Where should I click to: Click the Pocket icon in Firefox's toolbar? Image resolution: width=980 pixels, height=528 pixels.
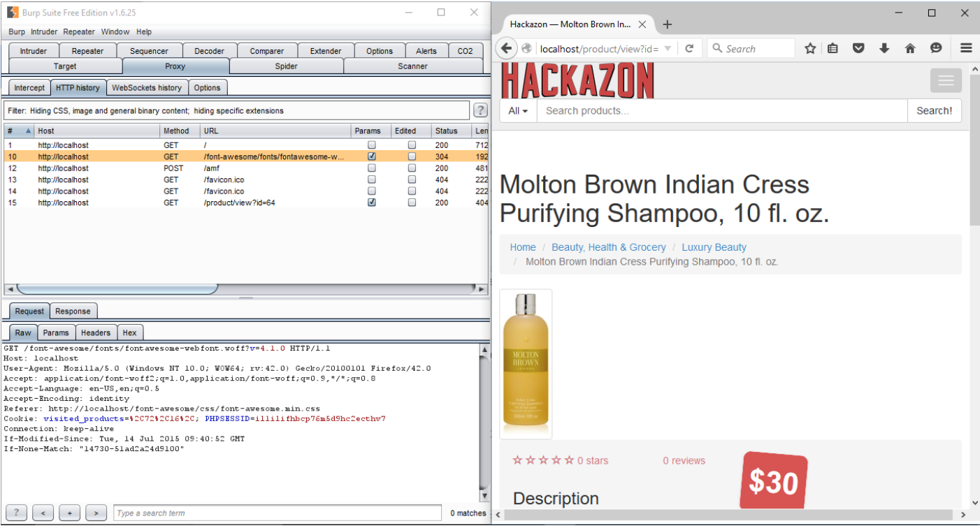point(858,48)
